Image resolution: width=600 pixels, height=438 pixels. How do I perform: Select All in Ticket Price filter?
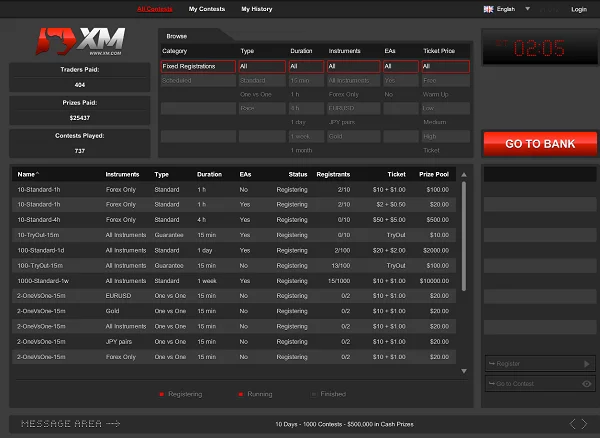point(445,66)
